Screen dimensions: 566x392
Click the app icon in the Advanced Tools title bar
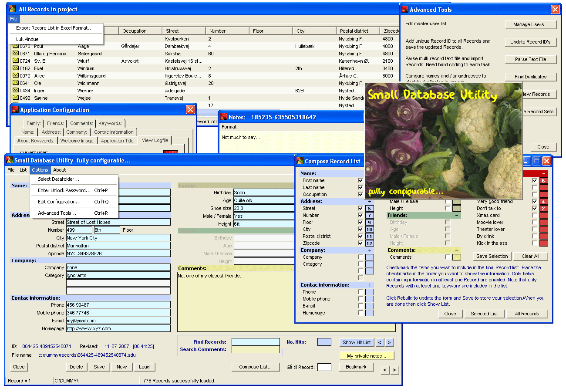click(x=405, y=9)
